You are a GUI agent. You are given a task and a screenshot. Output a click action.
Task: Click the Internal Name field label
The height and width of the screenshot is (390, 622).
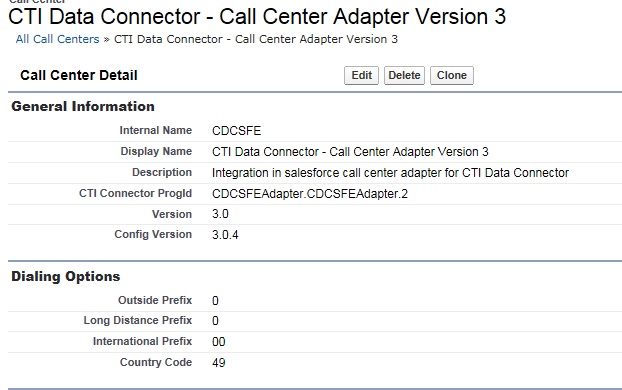[x=156, y=130]
